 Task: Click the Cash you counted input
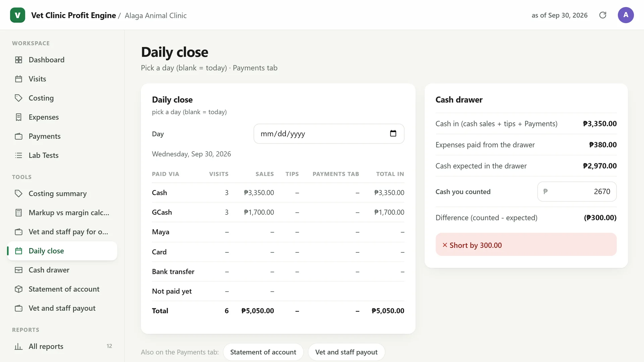coord(577,191)
